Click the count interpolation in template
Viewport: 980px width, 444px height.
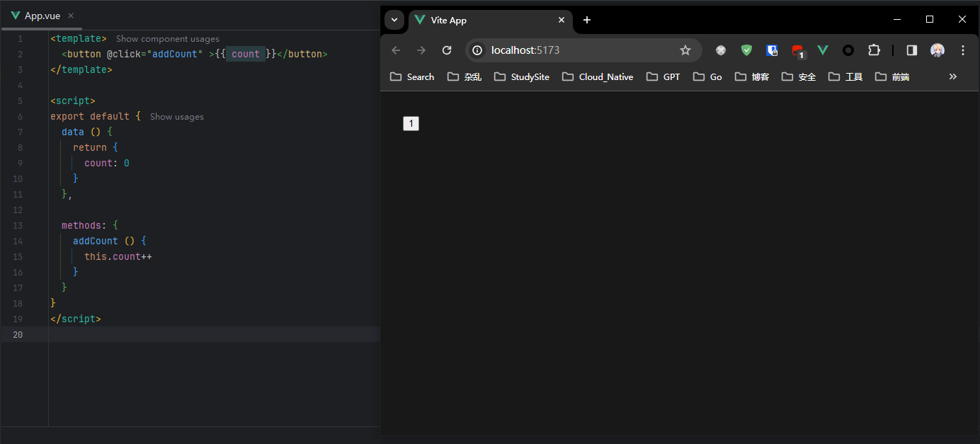pyautogui.click(x=246, y=54)
